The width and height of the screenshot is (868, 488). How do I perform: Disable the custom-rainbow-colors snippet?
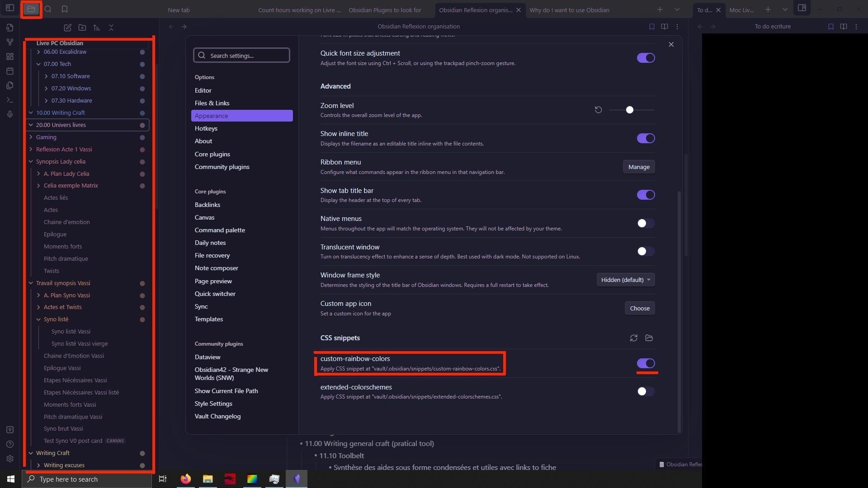646,363
